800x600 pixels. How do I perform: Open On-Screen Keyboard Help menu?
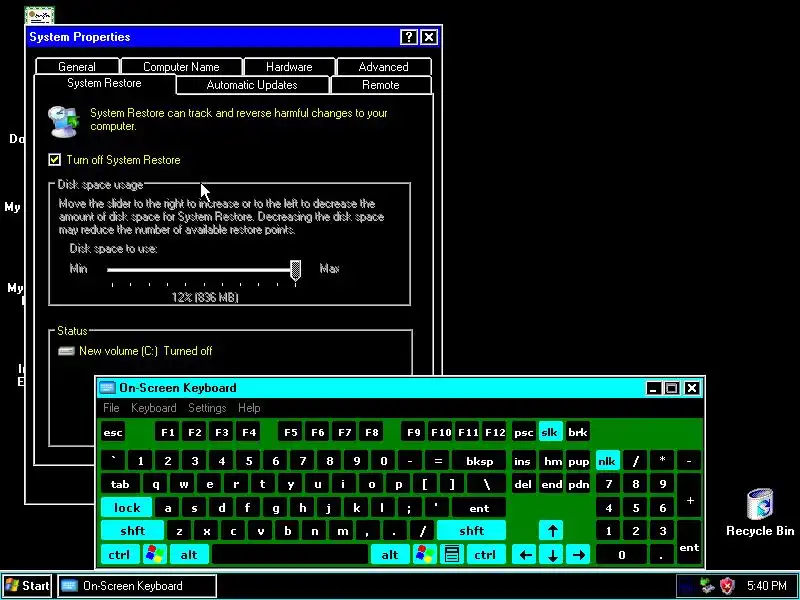[249, 408]
